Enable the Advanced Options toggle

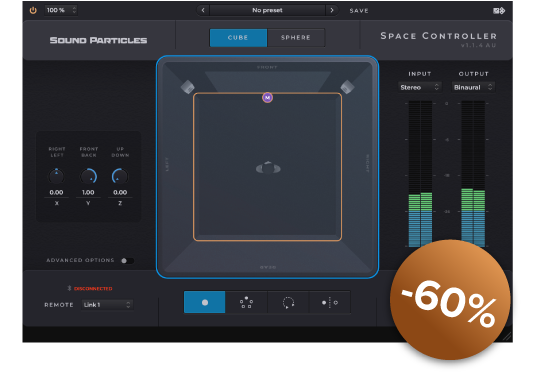click(127, 261)
